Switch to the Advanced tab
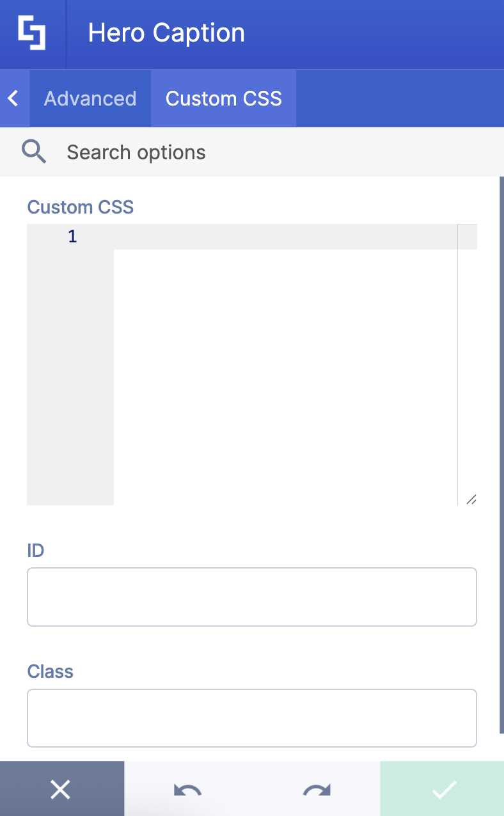The image size is (504, 816). click(90, 98)
